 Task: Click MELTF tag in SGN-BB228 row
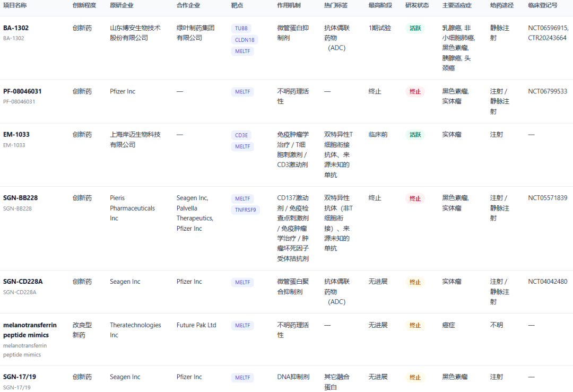[x=242, y=198]
